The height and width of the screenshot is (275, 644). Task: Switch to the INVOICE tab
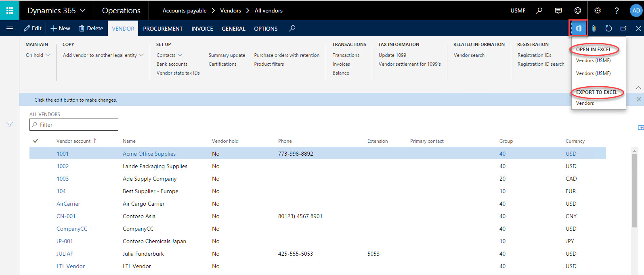coord(202,29)
